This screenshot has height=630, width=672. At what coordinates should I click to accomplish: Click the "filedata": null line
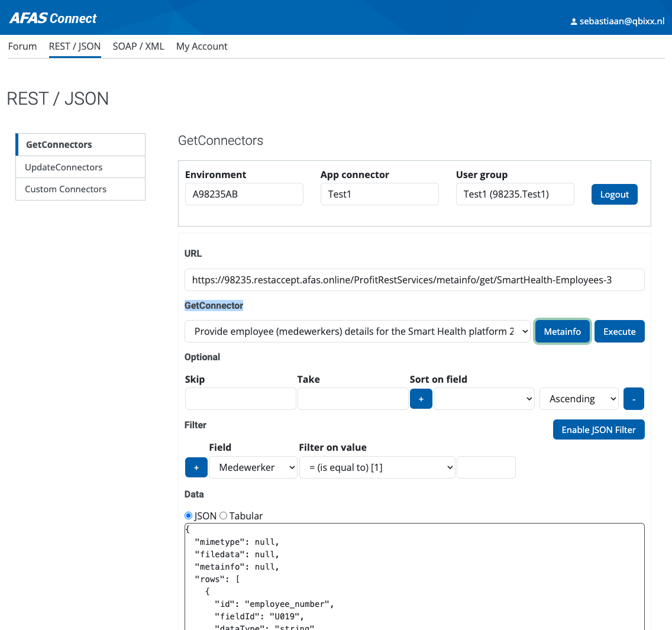point(237,554)
